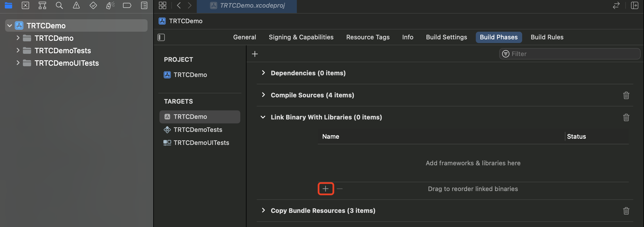Expand the Dependencies build phase

[263, 73]
